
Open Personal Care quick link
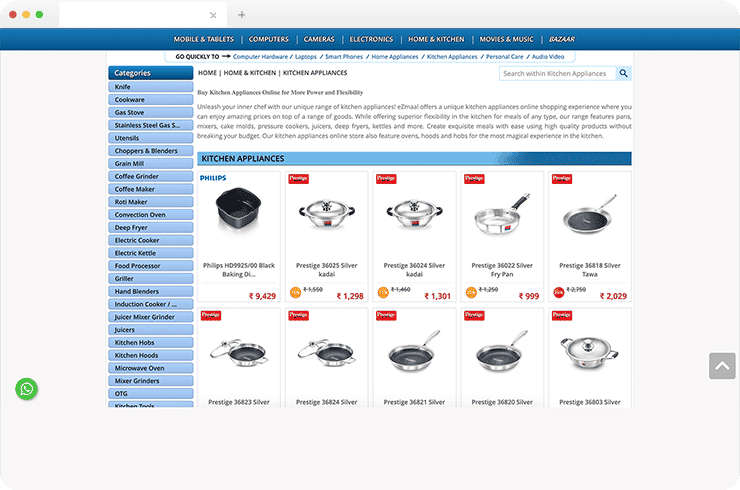click(x=504, y=57)
